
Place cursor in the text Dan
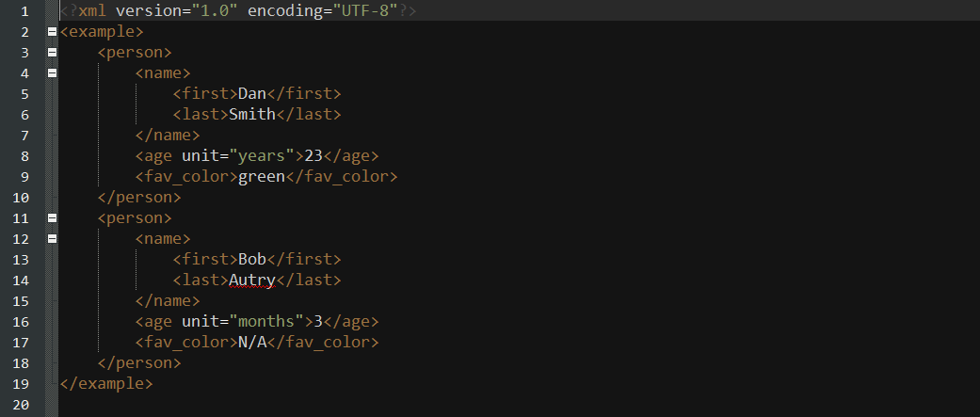(252, 94)
